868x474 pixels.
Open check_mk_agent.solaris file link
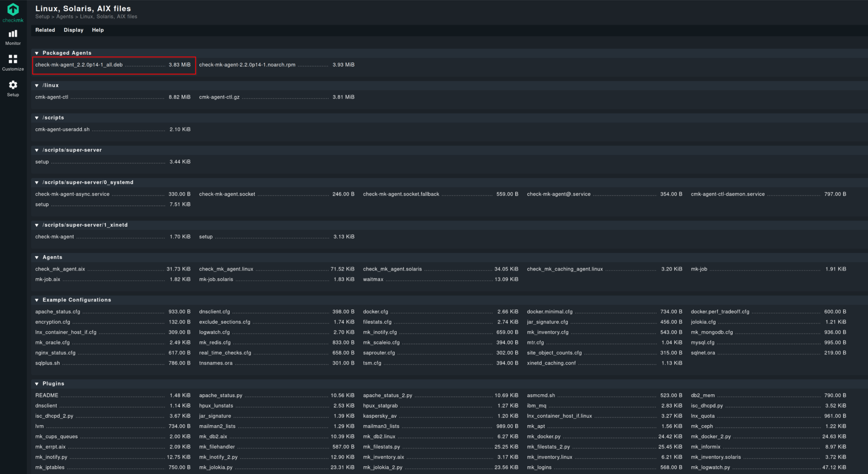tap(392, 269)
